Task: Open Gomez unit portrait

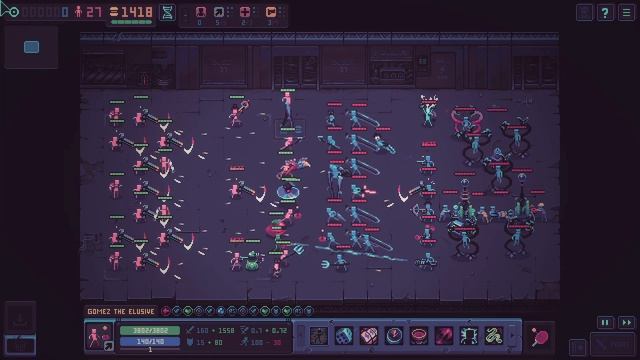Action: (99, 337)
